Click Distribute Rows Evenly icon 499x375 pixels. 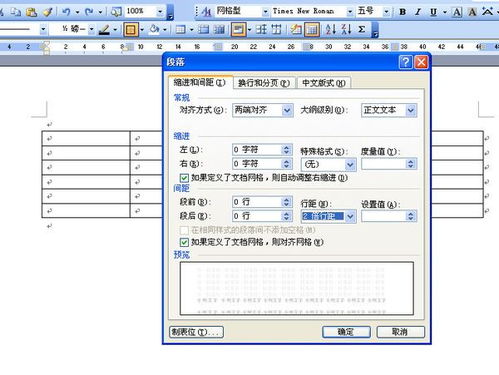click(261, 30)
